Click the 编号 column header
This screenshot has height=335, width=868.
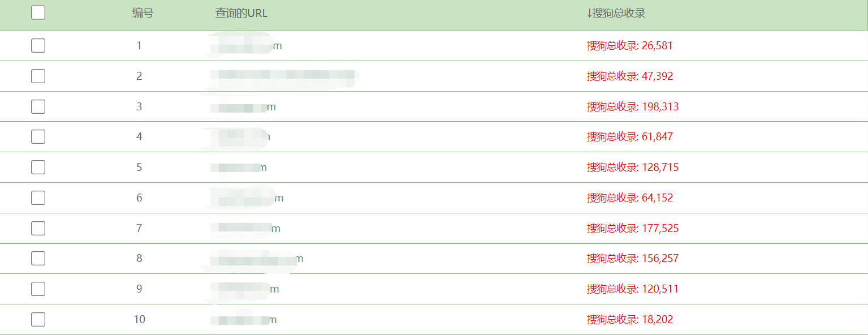coord(142,13)
